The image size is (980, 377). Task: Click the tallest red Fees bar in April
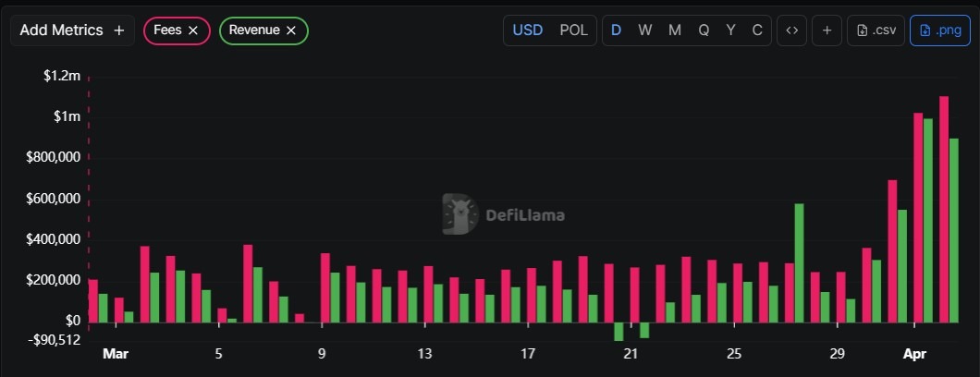tap(944, 208)
